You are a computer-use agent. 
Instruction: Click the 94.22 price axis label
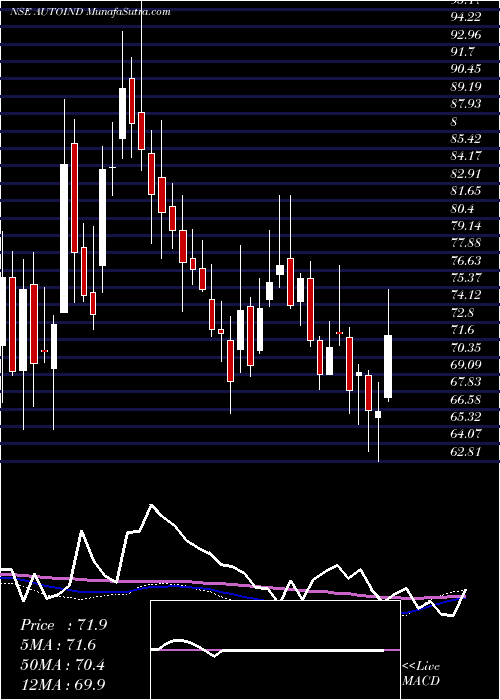466,17
